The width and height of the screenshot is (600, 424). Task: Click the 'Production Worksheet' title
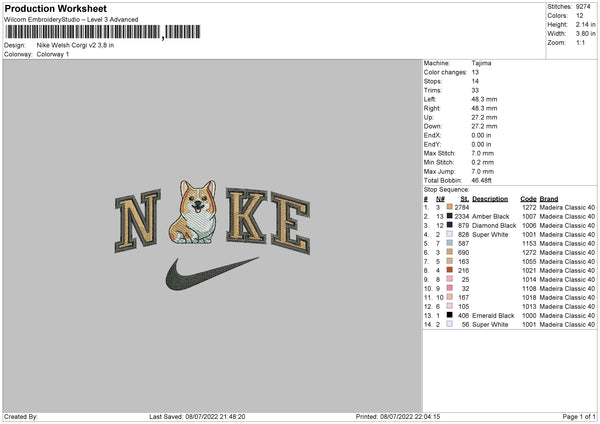tap(55, 9)
